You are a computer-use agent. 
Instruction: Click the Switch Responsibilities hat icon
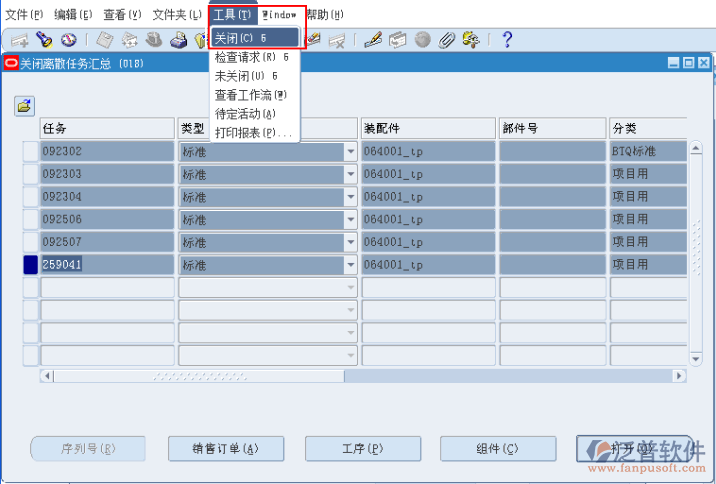point(154,40)
